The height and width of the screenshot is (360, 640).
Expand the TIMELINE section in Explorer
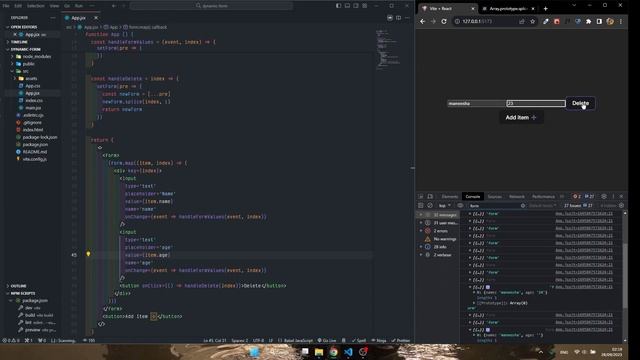(x=18, y=42)
